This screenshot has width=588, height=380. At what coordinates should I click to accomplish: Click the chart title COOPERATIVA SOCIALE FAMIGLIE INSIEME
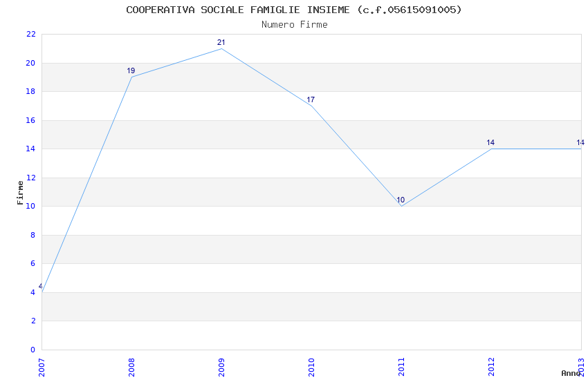pos(294,10)
